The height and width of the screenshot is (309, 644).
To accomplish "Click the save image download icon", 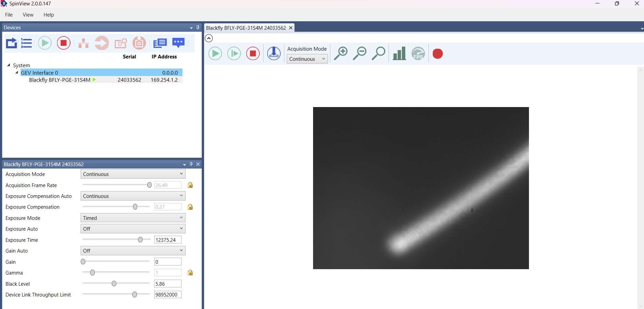I will (274, 54).
